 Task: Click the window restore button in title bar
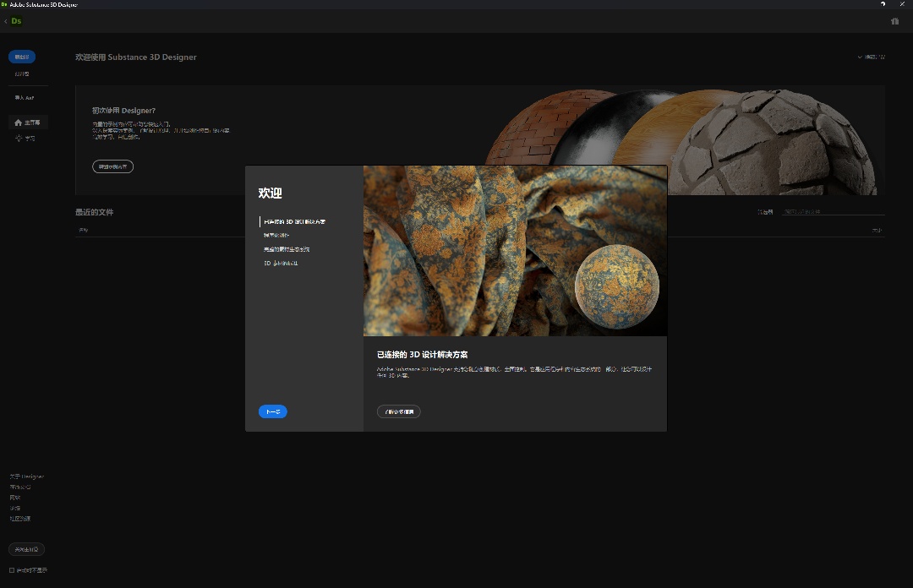tap(883, 4)
